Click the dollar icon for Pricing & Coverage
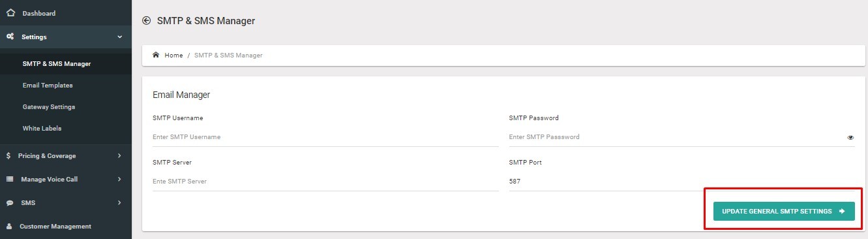The image size is (868, 239). pos(8,155)
